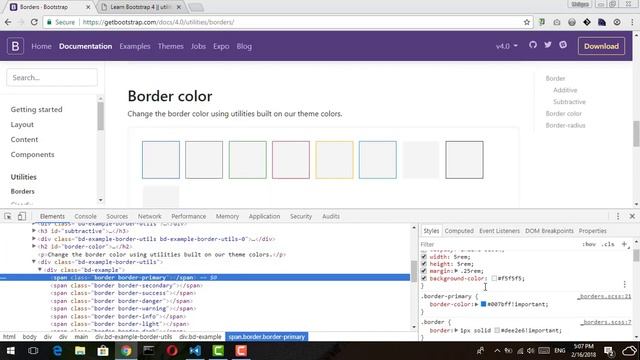Uncheck the background-color property checkbox

click(424, 278)
